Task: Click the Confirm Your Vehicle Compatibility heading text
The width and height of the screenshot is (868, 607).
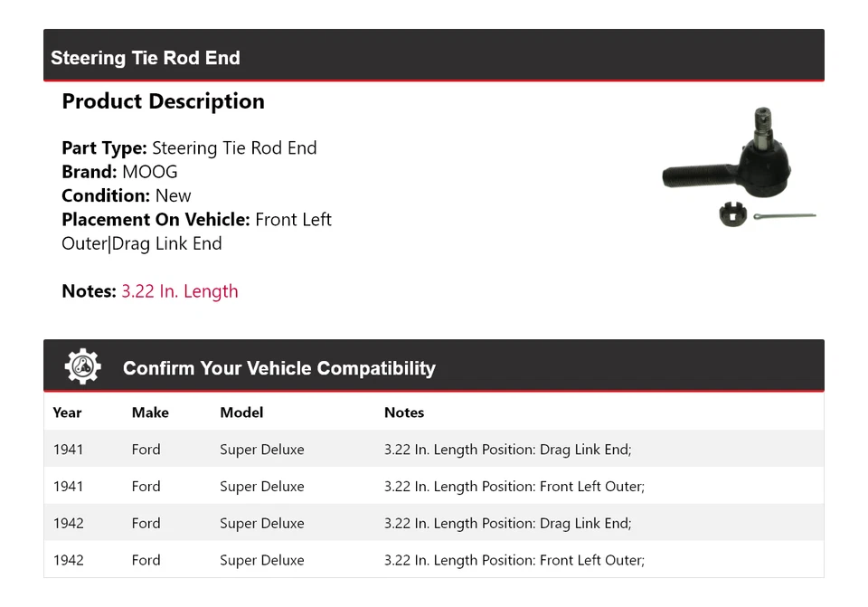Action: coord(278,368)
